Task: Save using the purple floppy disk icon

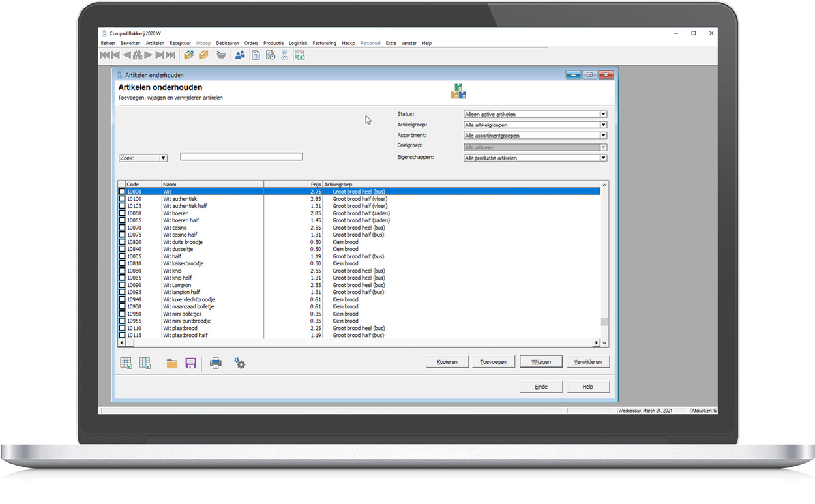Action: click(x=191, y=364)
